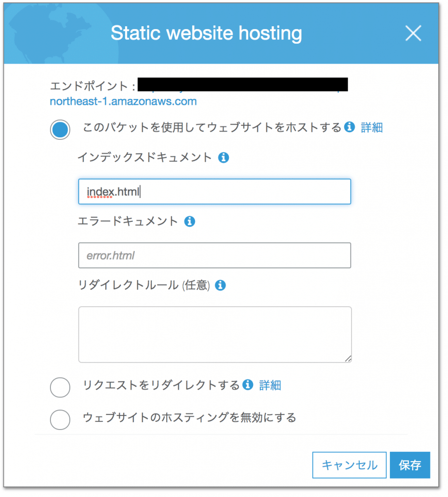Screen dimensions: 448x497
Task: Click info icon beside このバケットを使用してウェブサイトをホストする
Action: click(x=349, y=127)
